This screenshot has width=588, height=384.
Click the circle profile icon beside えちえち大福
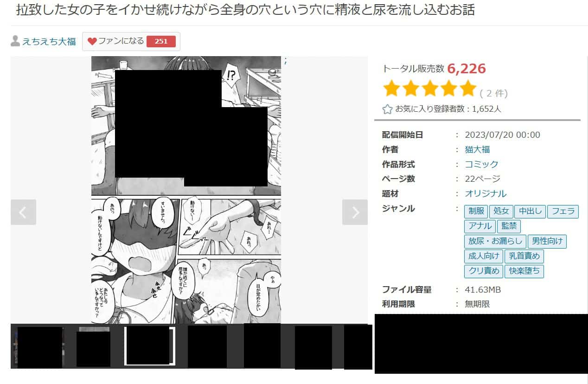click(16, 41)
